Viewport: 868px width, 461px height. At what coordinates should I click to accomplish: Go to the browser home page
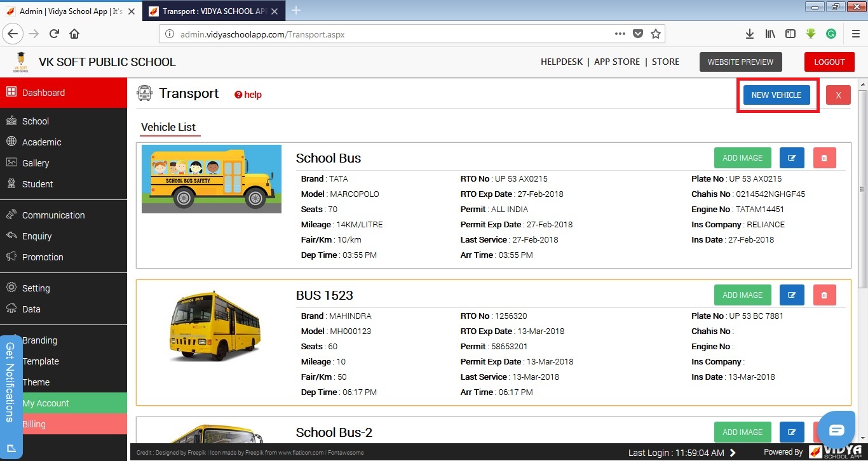click(74, 34)
